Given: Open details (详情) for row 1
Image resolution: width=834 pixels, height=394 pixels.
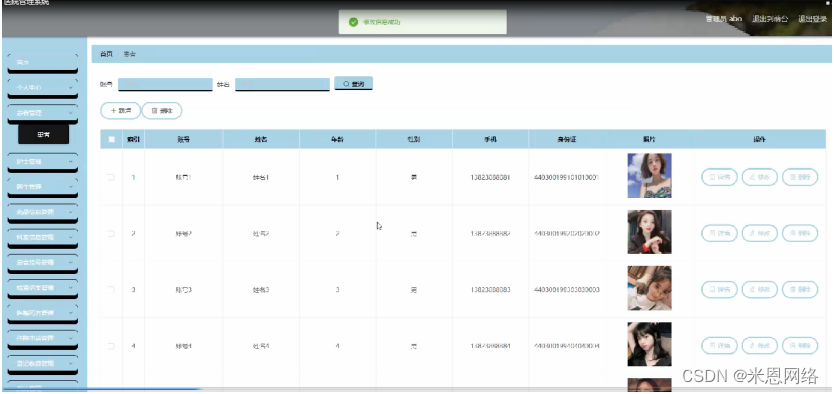Looking at the screenshot, I should click(719, 177).
